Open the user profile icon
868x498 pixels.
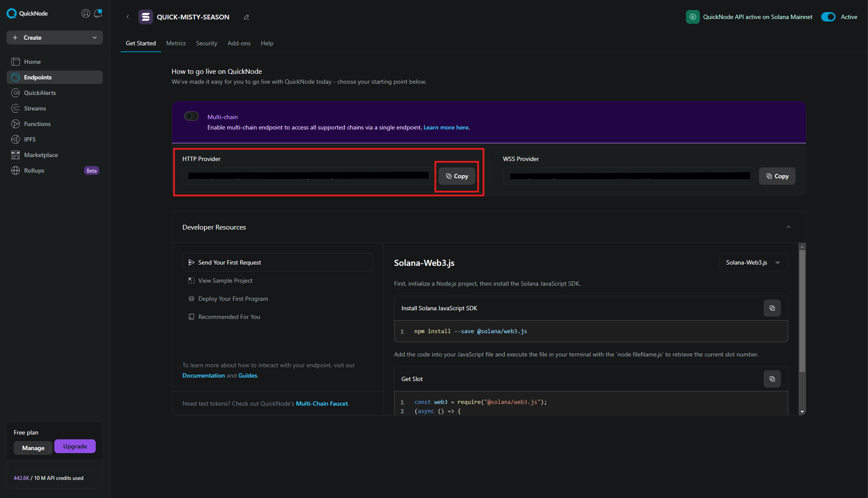pyautogui.click(x=86, y=13)
